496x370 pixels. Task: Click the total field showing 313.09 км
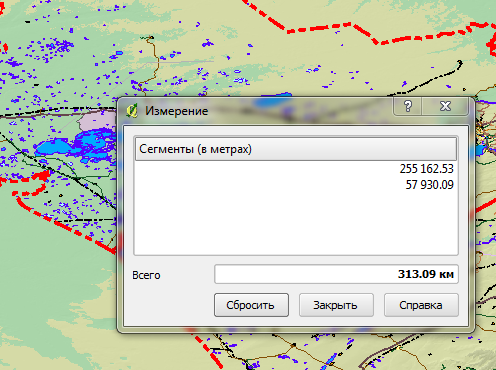pyautogui.click(x=336, y=274)
